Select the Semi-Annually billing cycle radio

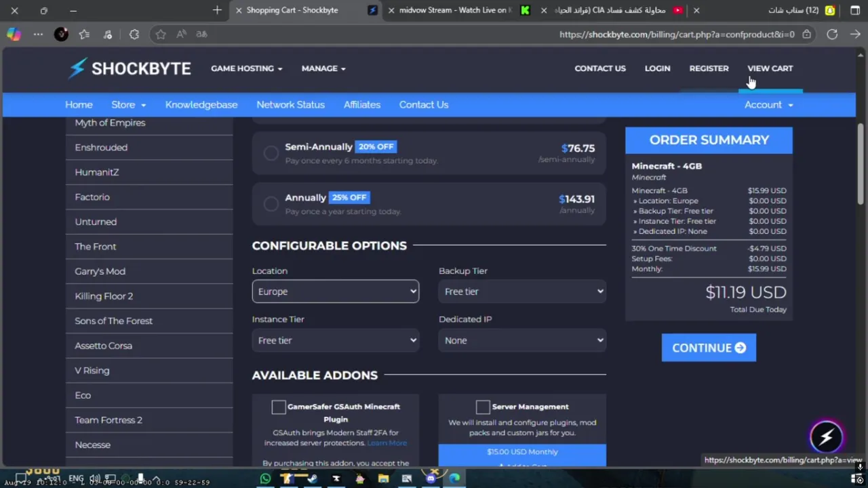pyautogui.click(x=271, y=153)
